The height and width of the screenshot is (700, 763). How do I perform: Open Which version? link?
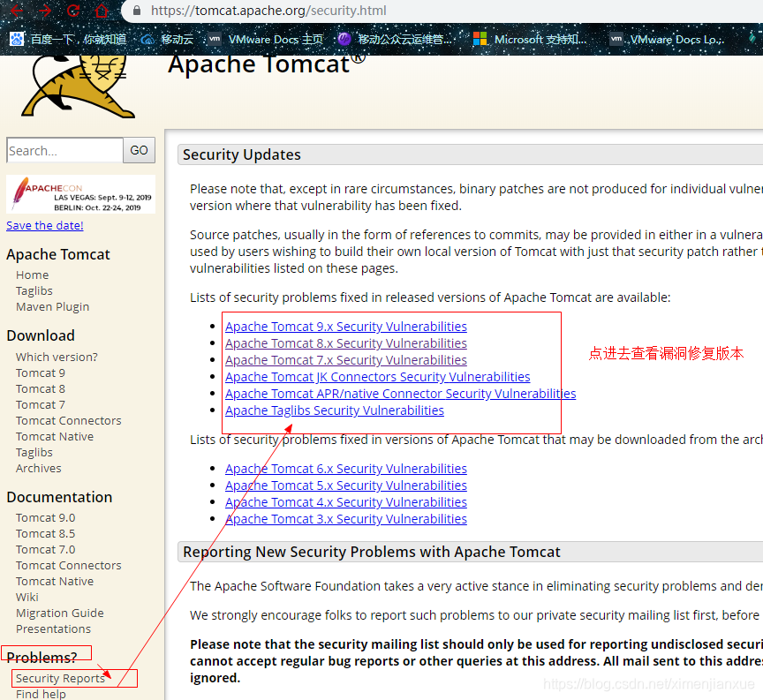[57, 357]
